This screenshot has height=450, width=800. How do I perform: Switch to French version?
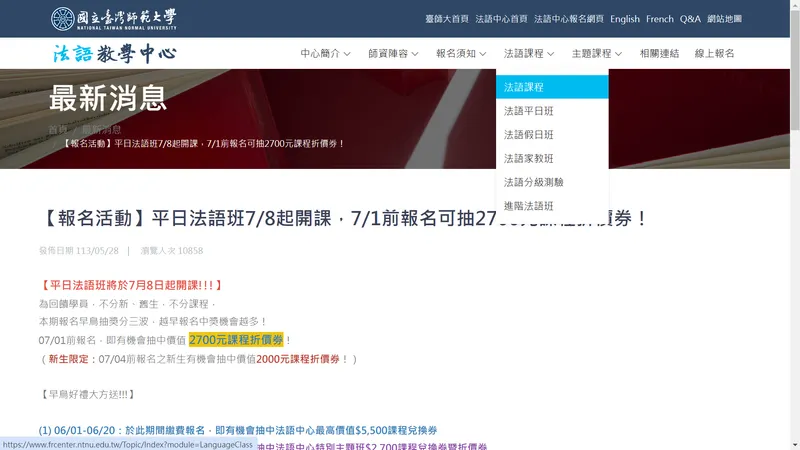point(660,19)
